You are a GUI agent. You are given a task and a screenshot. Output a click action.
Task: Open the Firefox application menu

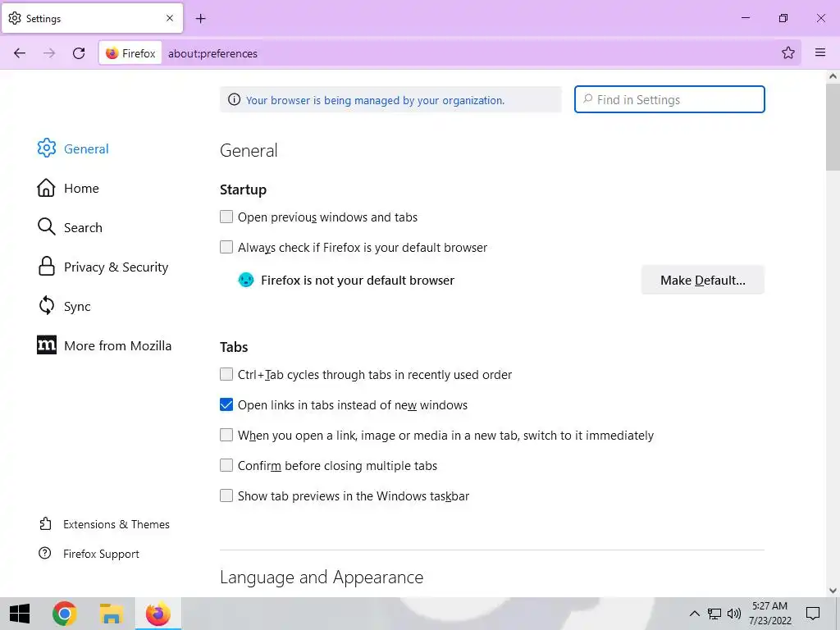click(820, 52)
